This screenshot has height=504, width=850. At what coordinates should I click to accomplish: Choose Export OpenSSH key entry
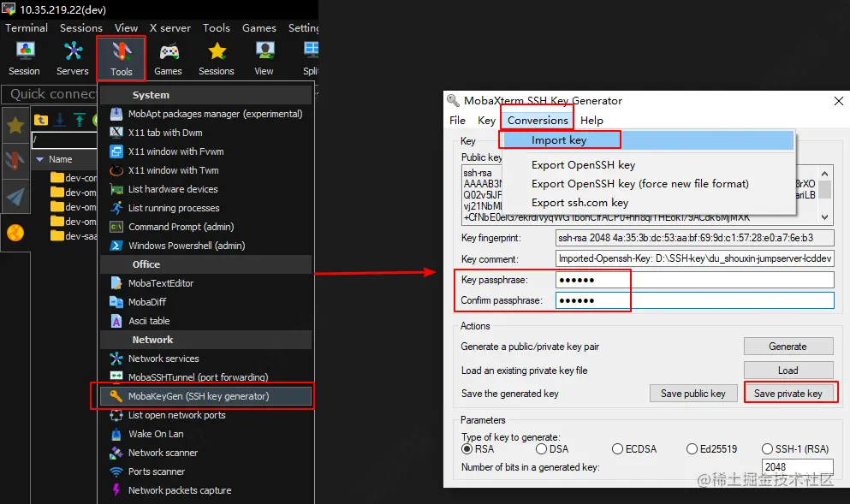648,165
